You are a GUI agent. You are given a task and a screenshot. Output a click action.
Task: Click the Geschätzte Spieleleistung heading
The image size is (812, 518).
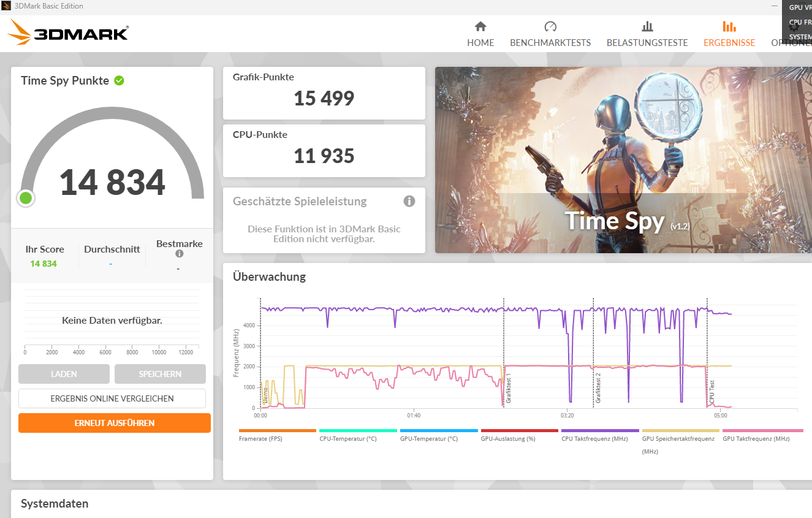click(x=300, y=201)
